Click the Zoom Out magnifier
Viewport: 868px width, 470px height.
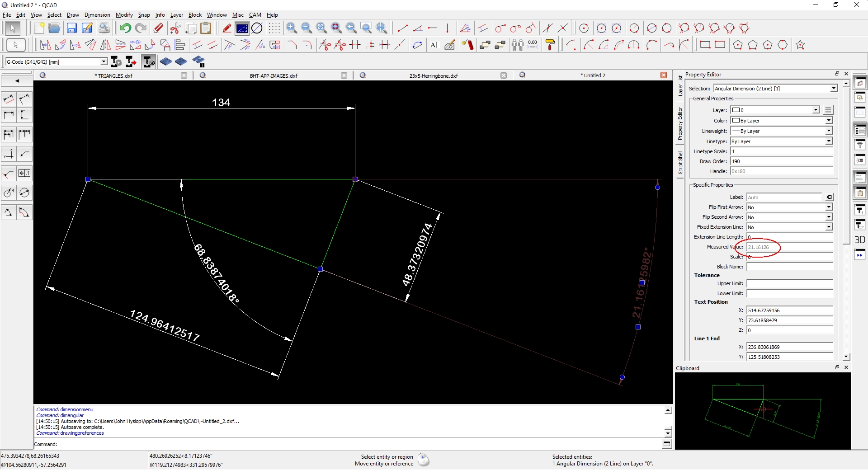tap(307, 28)
